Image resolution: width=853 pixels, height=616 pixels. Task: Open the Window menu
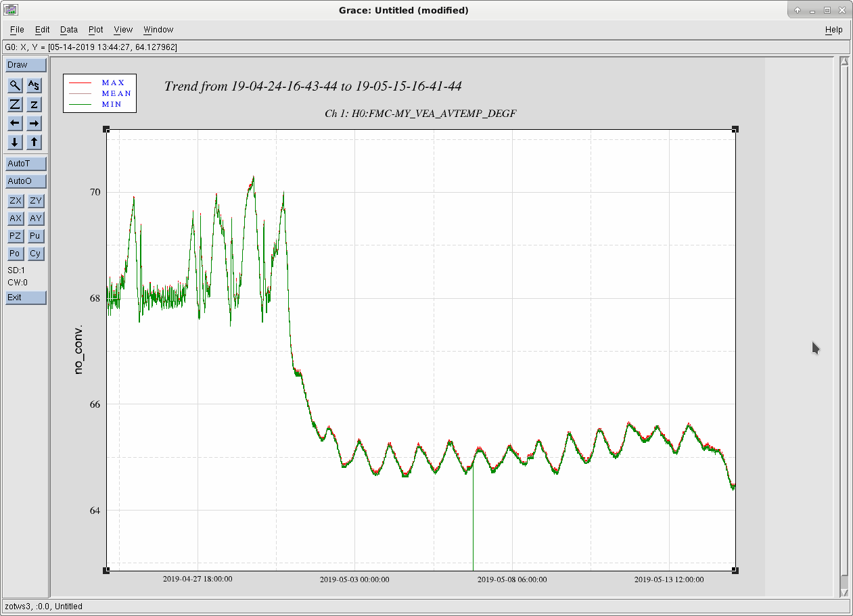pyautogui.click(x=158, y=30)
